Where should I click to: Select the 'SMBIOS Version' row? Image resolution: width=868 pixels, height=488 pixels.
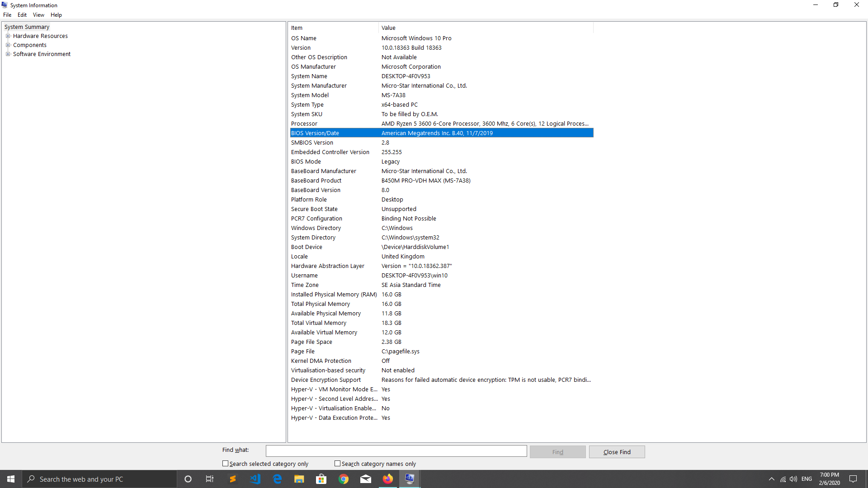441,143
